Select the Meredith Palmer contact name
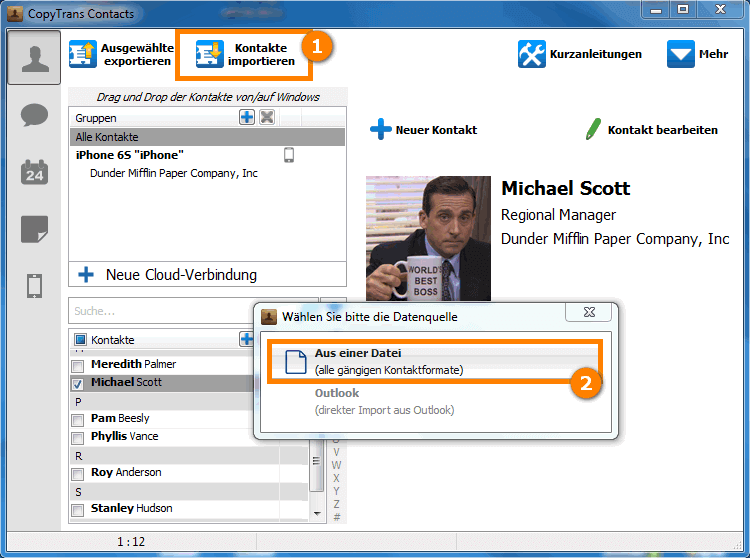This screenshot has width=750, height=558. [133, 364]
